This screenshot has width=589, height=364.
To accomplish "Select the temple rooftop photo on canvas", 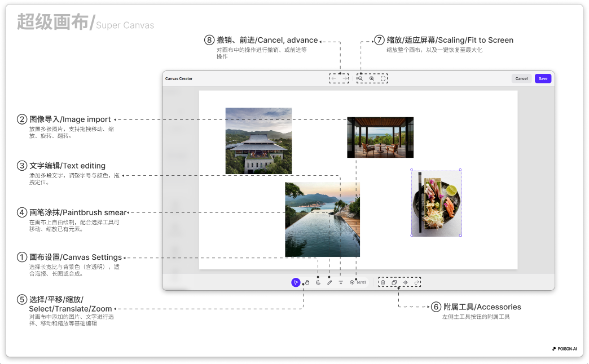I will (x=258, y=140).
